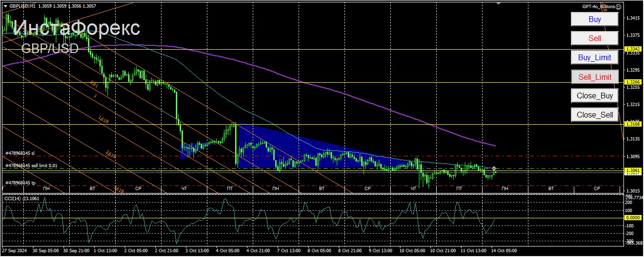Open the triangle menu beside GBPUSD,H1
The width and height of the screenshot is (644, 257).
click(x=5, y=6)
